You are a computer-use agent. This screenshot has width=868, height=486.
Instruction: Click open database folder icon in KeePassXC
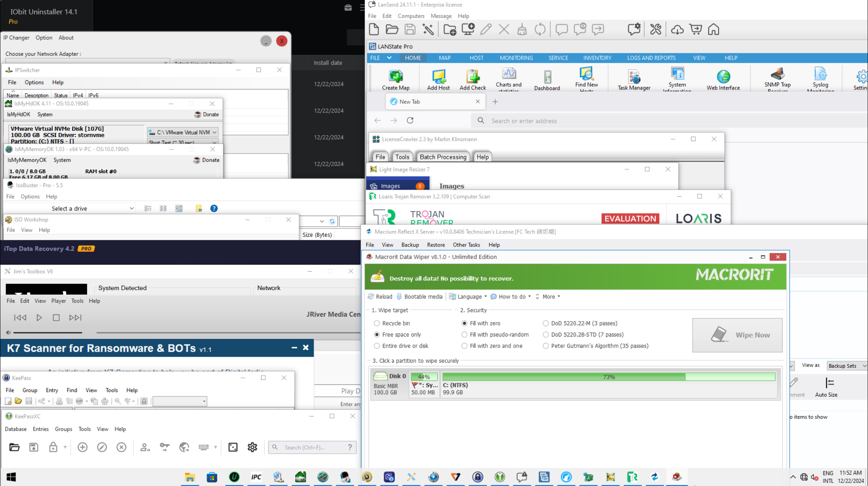coord(14,447)
